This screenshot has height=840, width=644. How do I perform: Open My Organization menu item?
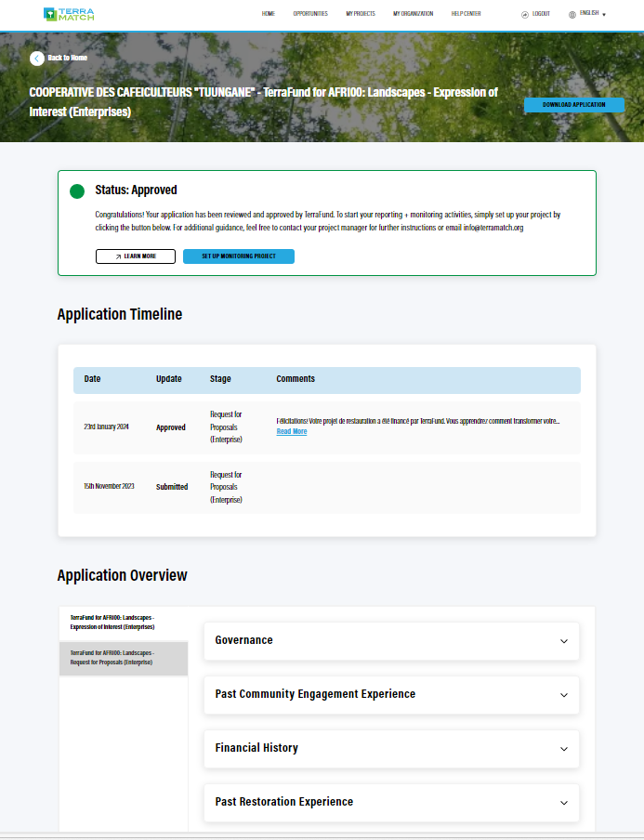pos(414,14)
